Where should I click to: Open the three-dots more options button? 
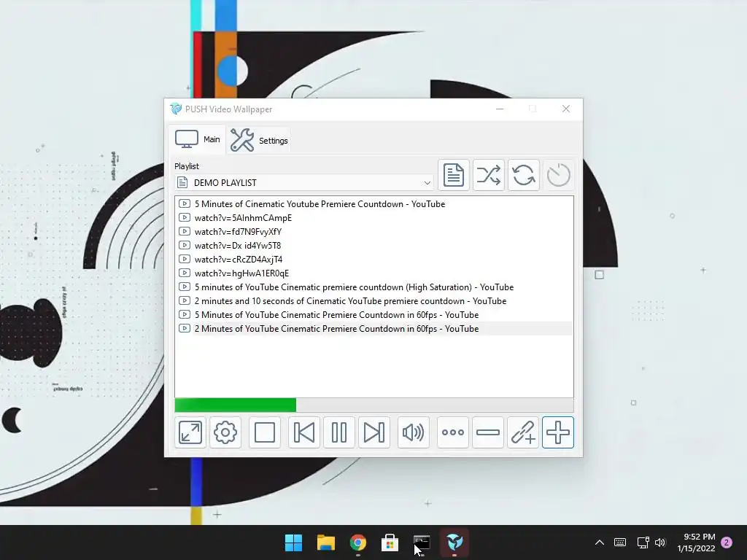click(452, 432)
